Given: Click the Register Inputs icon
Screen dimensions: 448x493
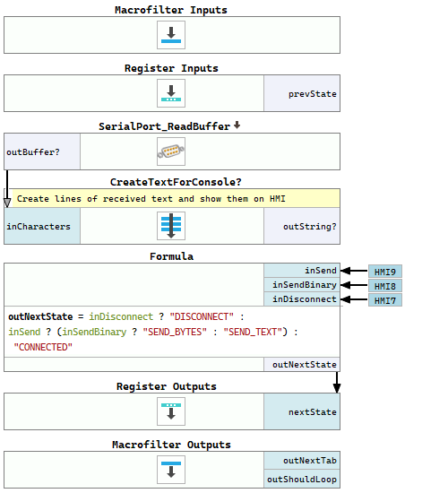Looking at the screenshot, I should [171, 93].
